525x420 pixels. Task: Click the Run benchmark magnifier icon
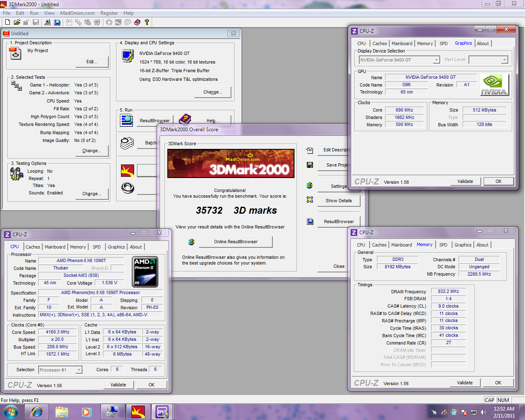(x=127, y=120)
